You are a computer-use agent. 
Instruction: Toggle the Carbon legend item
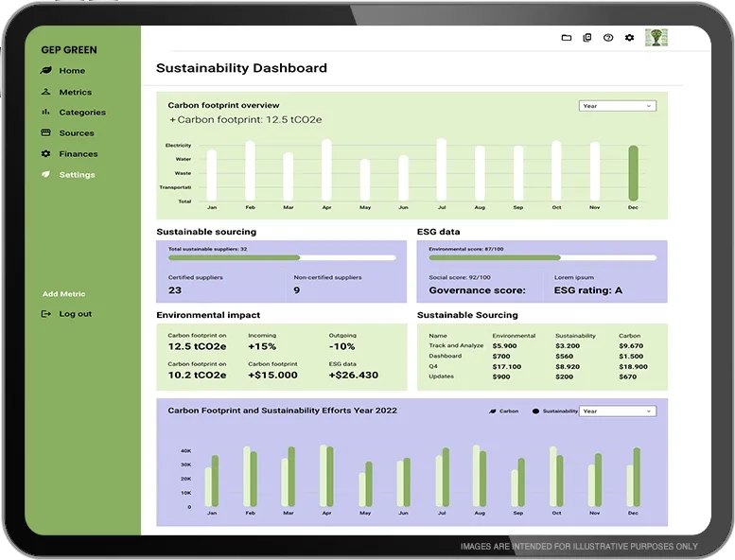503,411
